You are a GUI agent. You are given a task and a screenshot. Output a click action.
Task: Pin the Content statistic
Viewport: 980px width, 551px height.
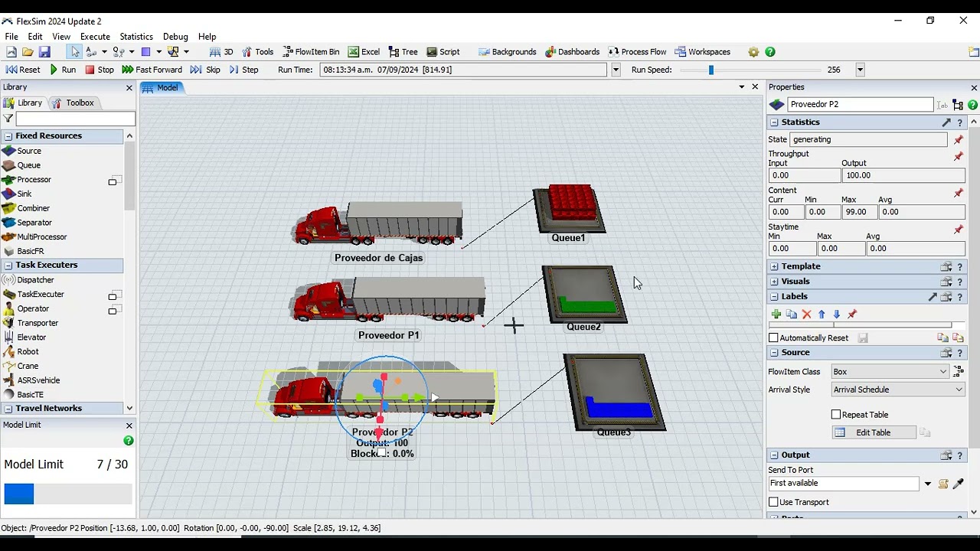958,193
